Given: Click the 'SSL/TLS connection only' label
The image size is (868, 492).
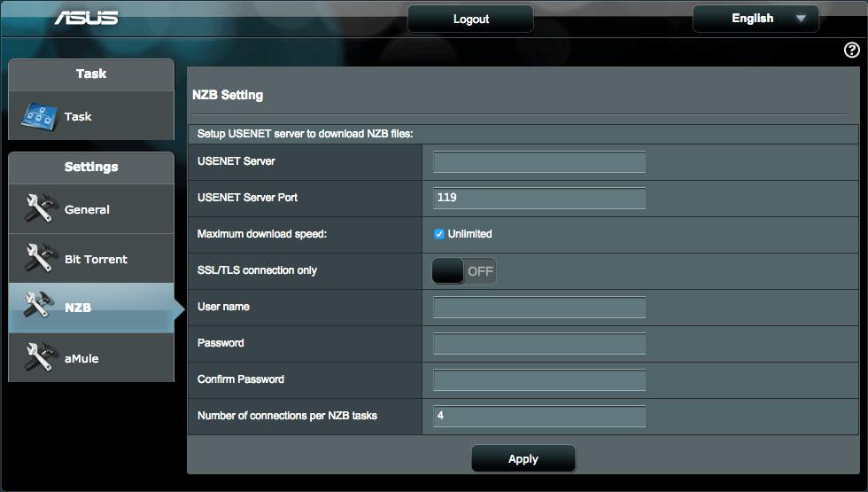Looking at the screenshot, I should (x=257, y=270).
